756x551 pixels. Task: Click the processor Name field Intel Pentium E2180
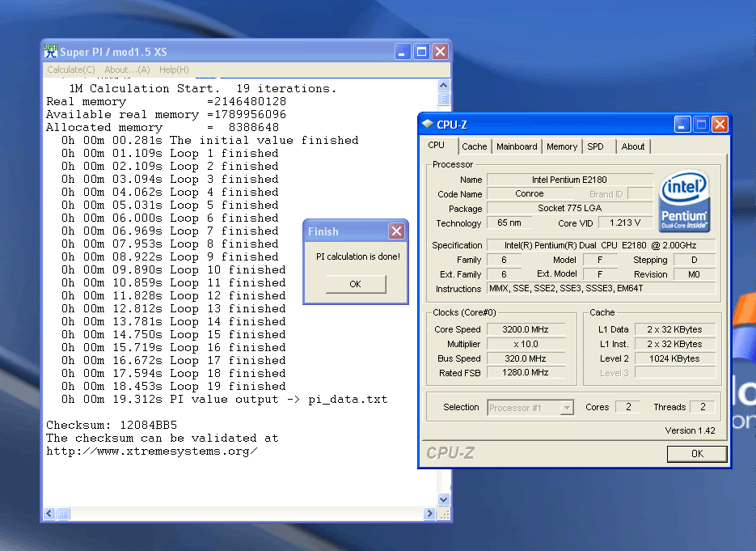[x=569, y=180]
